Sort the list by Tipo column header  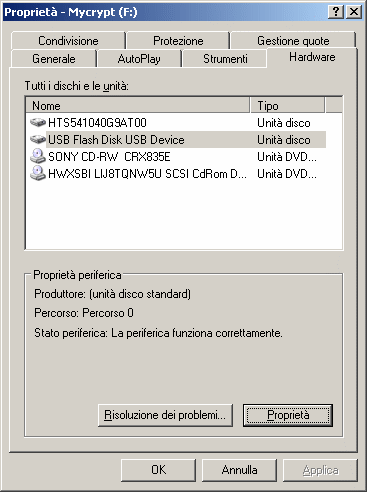tap(287, 106)
